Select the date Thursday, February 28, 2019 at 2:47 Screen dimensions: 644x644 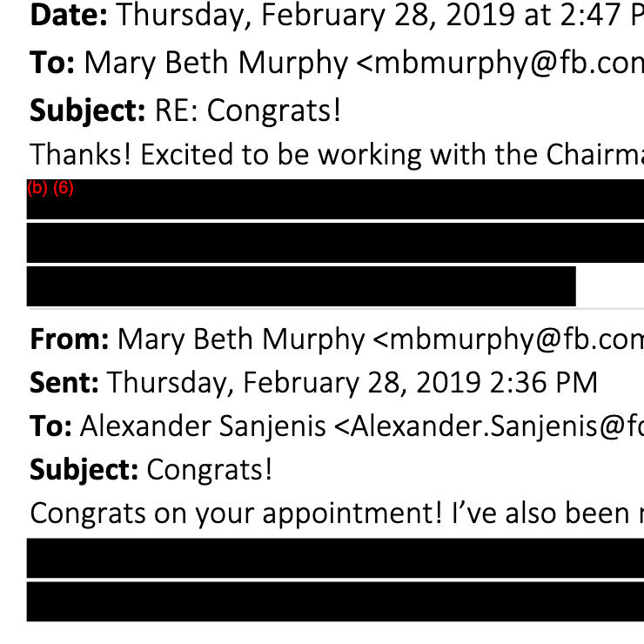368,16
